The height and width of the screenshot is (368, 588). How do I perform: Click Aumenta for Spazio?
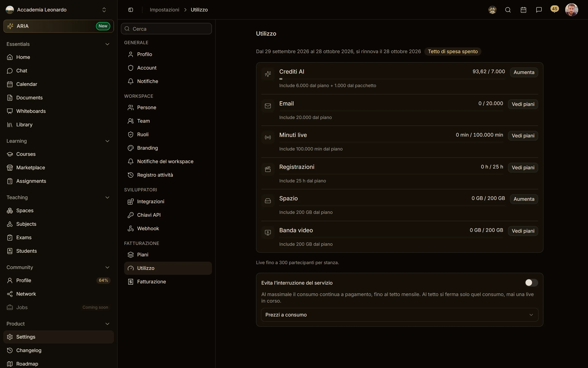[x=524, y=199]
